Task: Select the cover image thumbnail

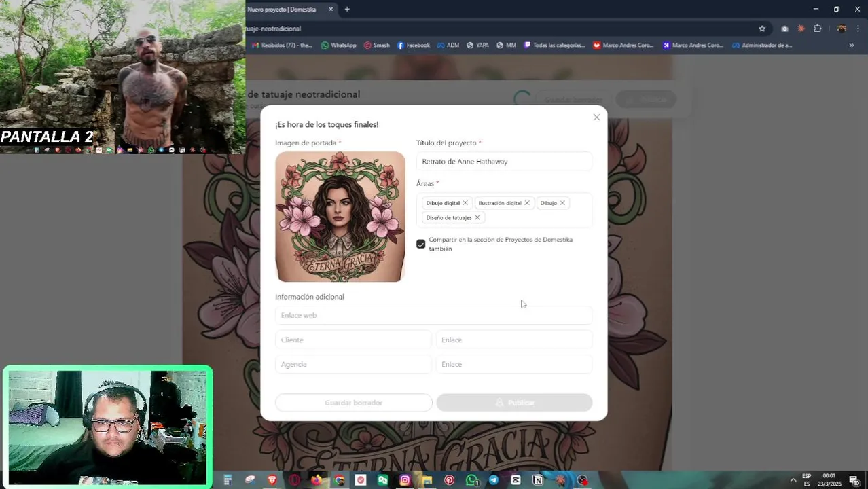Action: click(x=340, y=217)
